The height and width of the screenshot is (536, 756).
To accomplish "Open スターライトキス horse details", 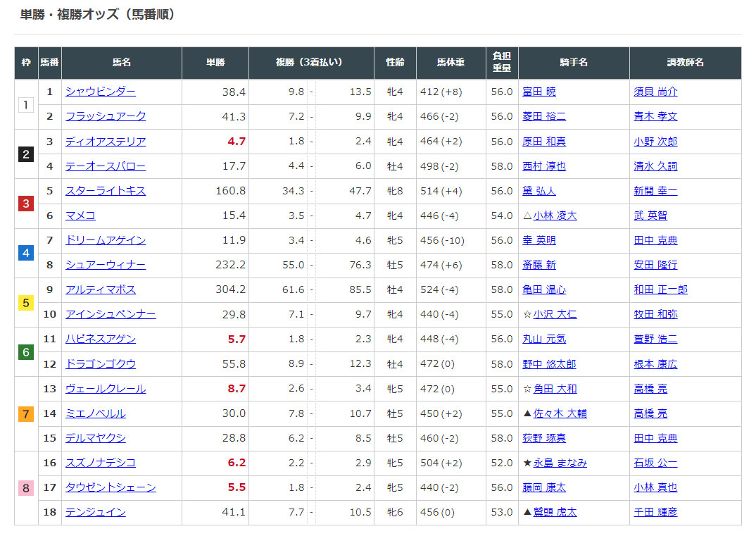I will point(106,191).
